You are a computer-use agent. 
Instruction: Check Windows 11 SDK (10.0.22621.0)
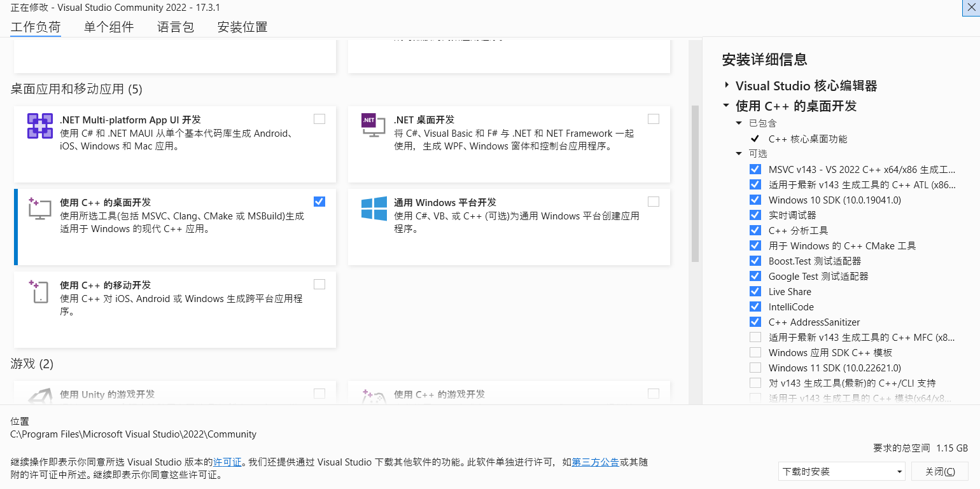point(755,368)
